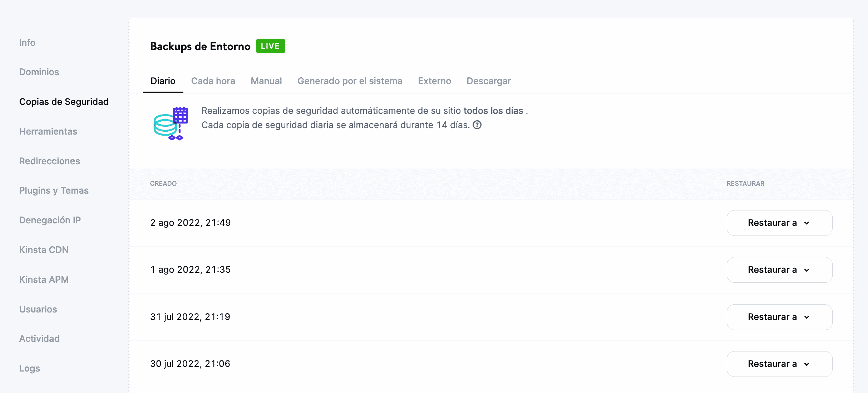The width and height of the screenshot is (868, 393).
Task: Expand Restaurar a for 1 ago 2022
Action: [x=779, y=270]
